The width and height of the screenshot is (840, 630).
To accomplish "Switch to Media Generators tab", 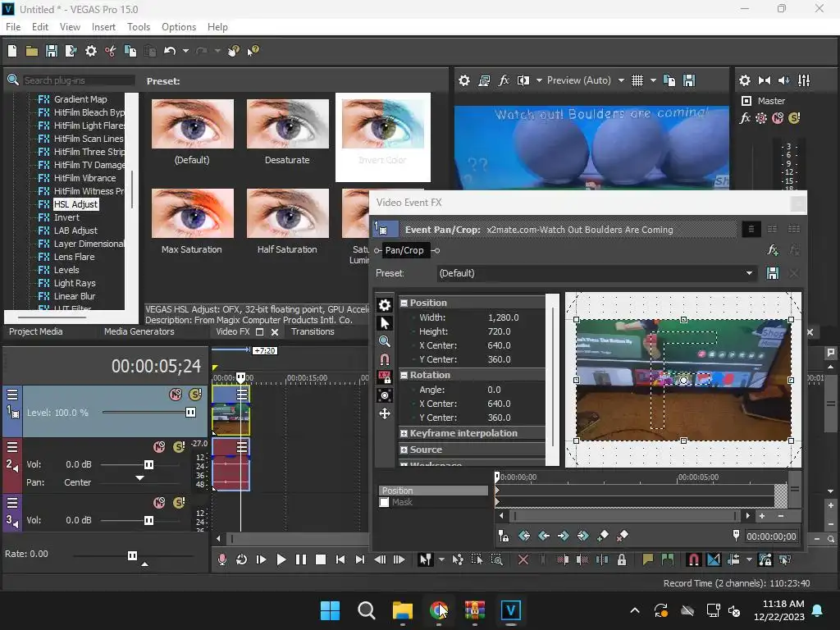I will click(139, 331).
